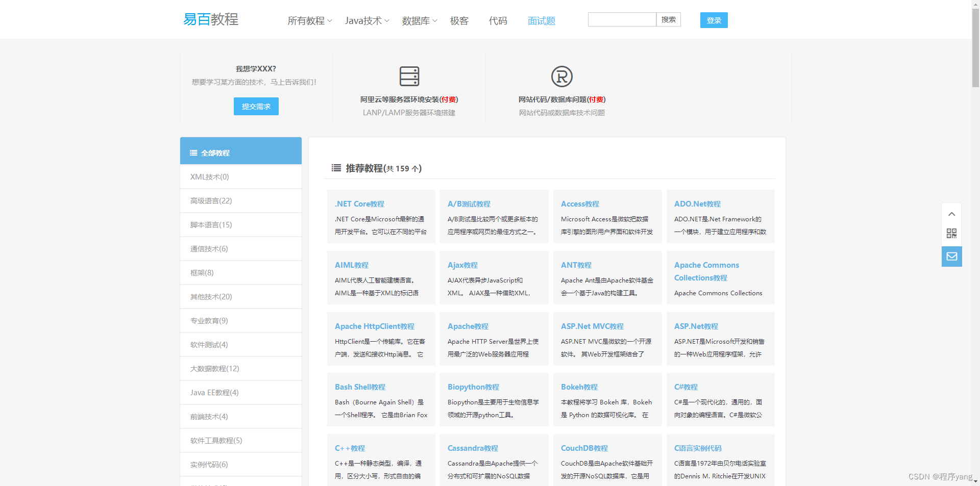Open 阿里云等服务器环境安装 paid service link

click(x=409, y=99)
